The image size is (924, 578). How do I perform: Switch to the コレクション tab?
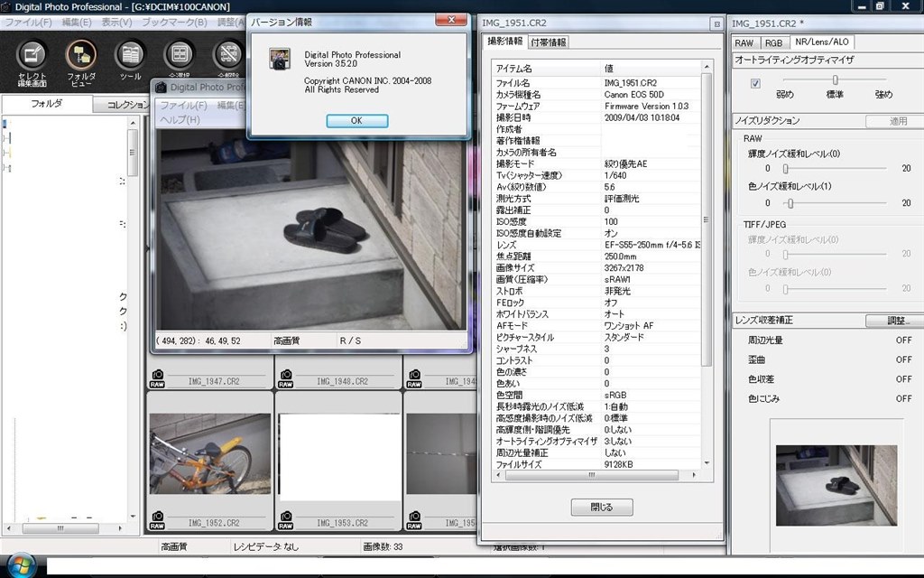(x=127, y=105)
